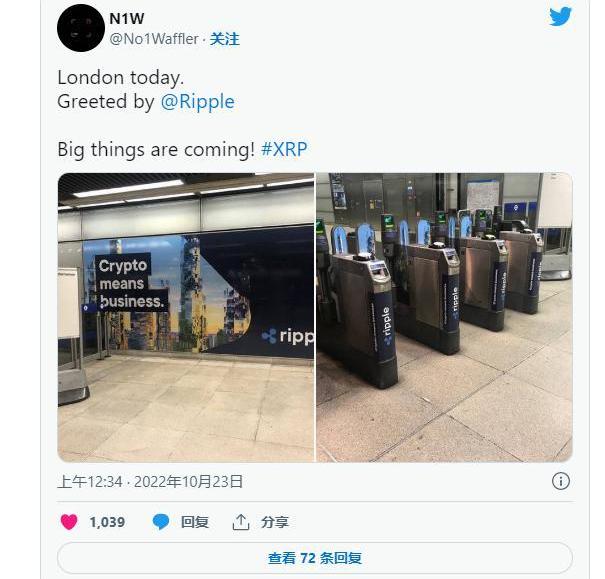Open the Ripple ticket gates photo
605x579 pixels.
pyautogui.click(x=444, y=317)
